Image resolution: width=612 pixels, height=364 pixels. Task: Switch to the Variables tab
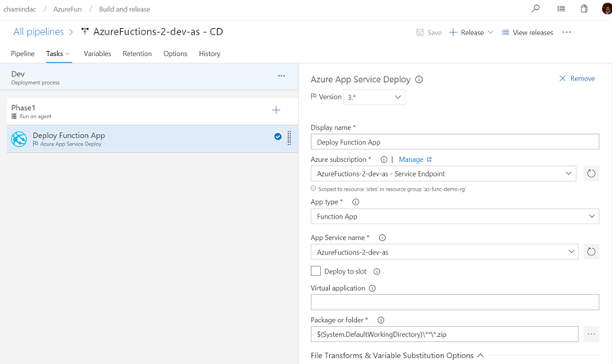tap(97, 53)
